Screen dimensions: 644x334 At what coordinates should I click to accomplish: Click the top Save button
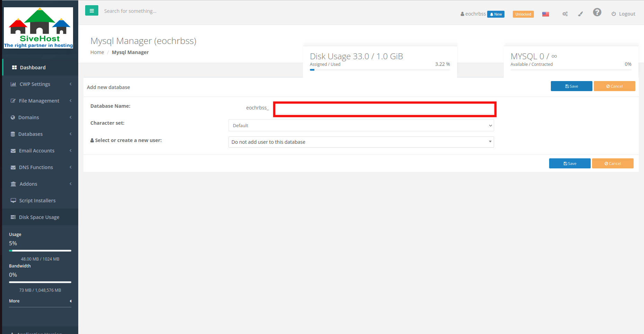click(571, 86)
